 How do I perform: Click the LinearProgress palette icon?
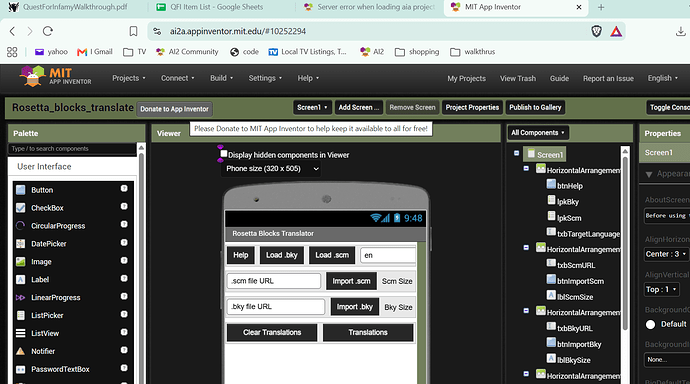[x=21, y=297]
